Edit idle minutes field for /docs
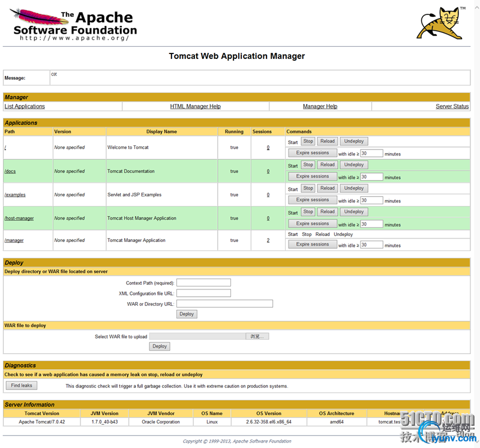The image size is (480, 448). 371,177
